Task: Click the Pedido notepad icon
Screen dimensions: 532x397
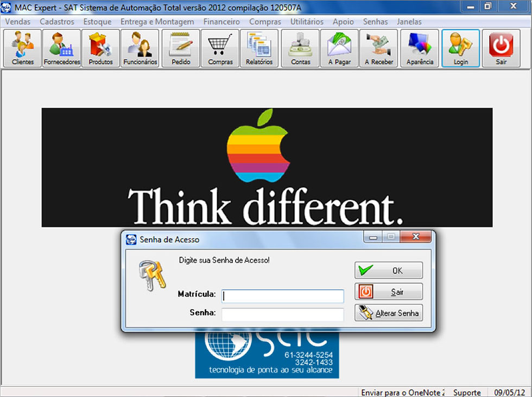Action: 181,48
